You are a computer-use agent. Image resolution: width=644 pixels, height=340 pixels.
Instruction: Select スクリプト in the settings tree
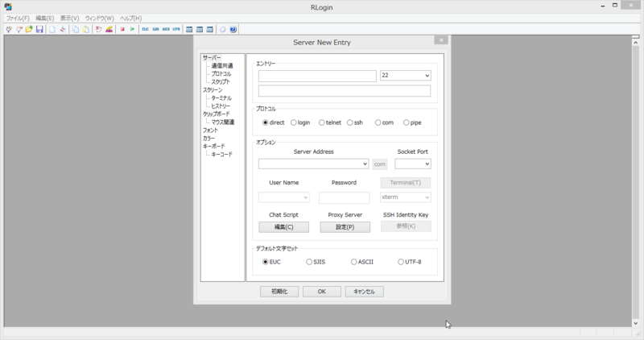pos(221,82)
